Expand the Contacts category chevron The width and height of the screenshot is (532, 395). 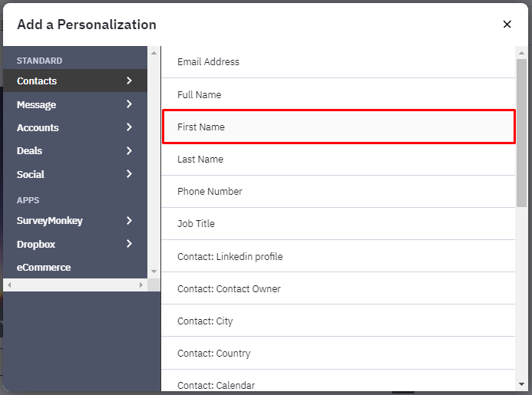[x=129, y=81]
